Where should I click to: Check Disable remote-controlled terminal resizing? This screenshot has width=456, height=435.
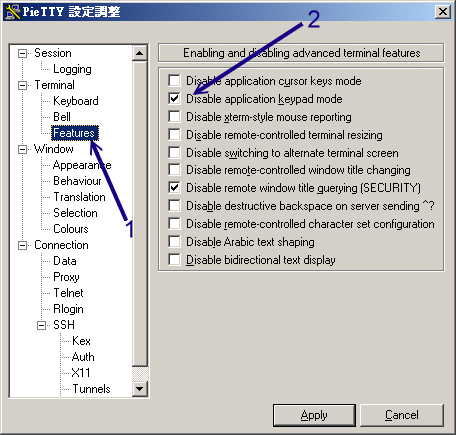tap(174, 135)
